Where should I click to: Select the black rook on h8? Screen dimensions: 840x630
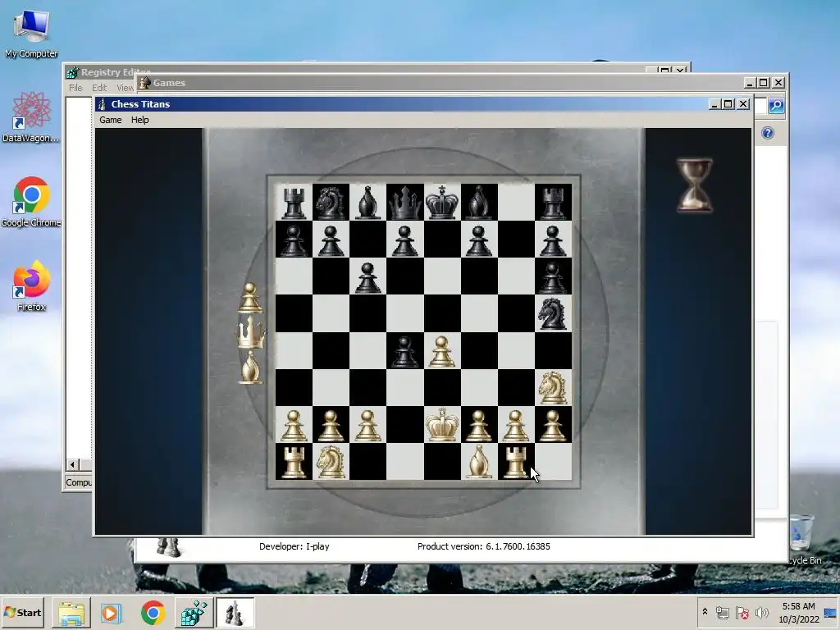coord(553,202)
